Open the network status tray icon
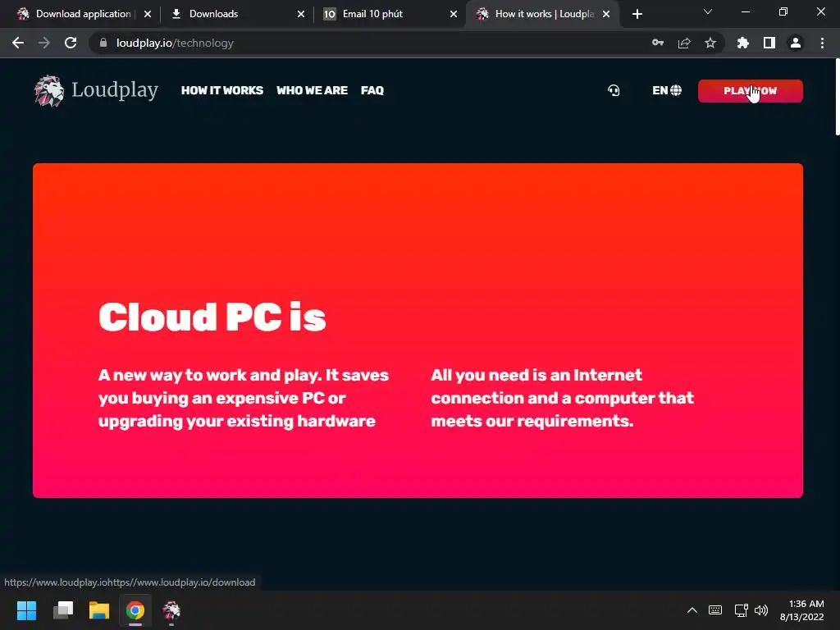 click(742, 610)
